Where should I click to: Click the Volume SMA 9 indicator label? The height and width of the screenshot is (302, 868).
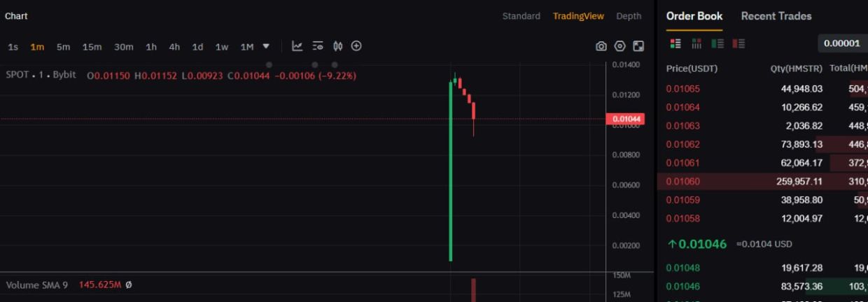pyautogui.click(x=37, y=285)
